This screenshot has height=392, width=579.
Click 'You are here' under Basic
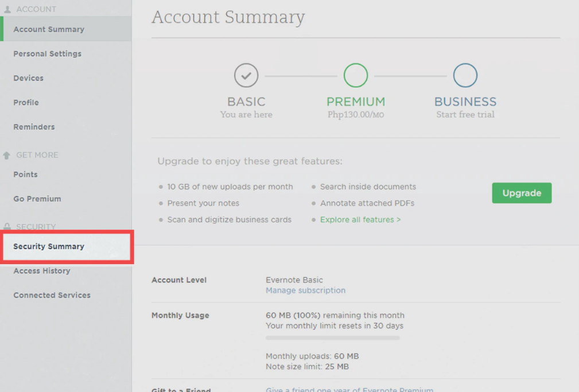point(246,115)
